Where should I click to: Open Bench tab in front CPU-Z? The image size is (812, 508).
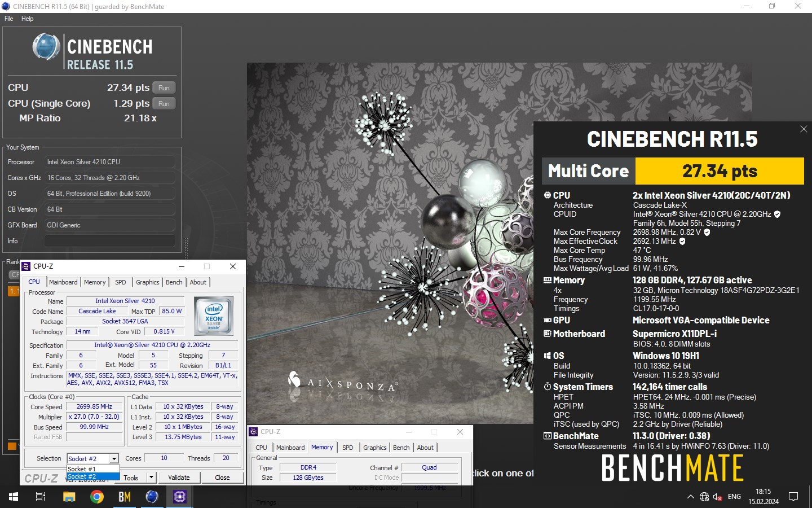pyautogui.click(x=174, y=282)
